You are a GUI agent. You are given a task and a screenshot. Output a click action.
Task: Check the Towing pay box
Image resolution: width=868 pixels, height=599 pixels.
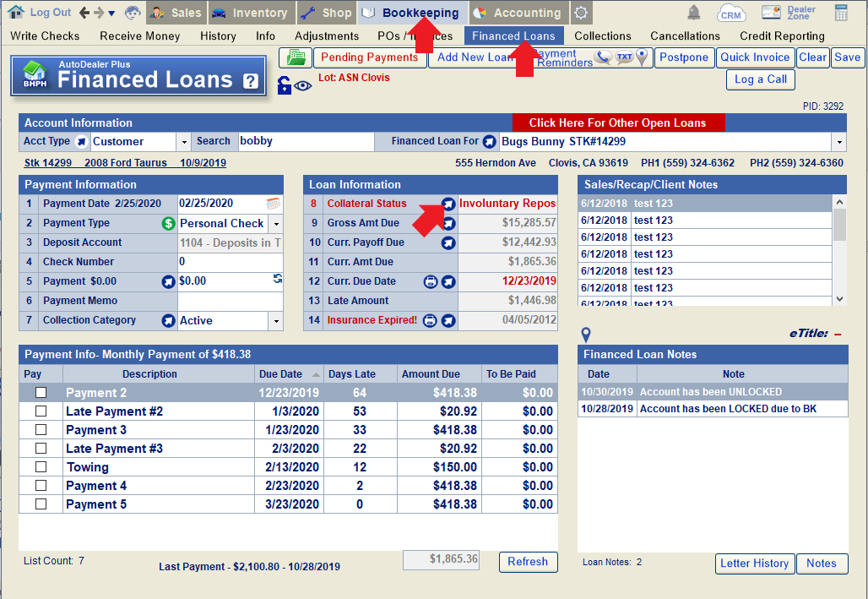coord(41,467)
